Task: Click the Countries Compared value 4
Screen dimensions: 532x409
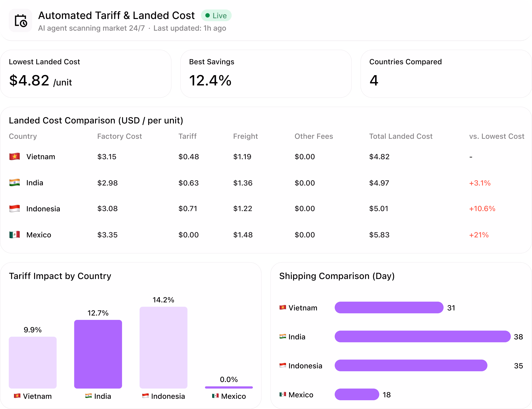Action: 374,81
